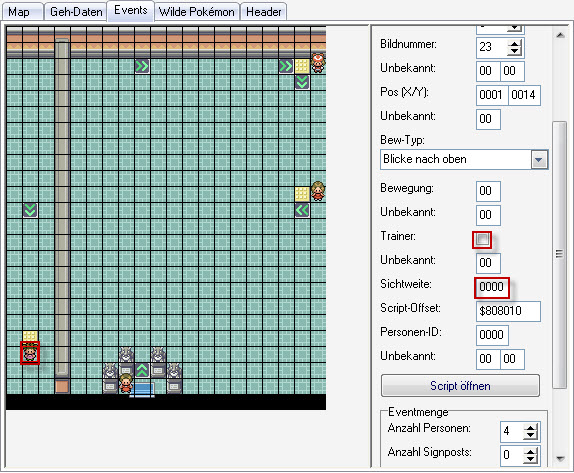The height and width of the screenshot is (473, 574).
Task: Decrease Anzahl Personen value
Action: pyautogui.click(x=530, y=436)
